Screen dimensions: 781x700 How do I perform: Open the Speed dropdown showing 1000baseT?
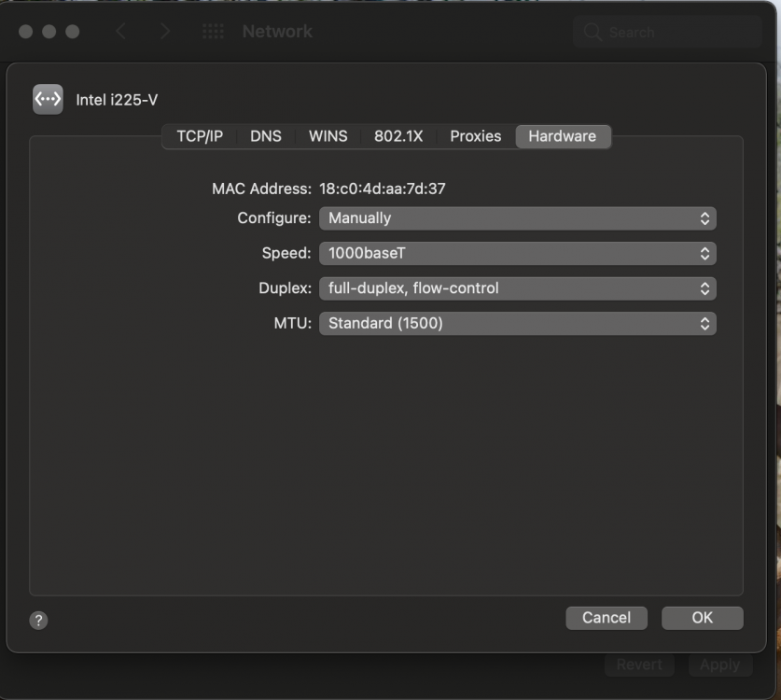tap(518, 253)
